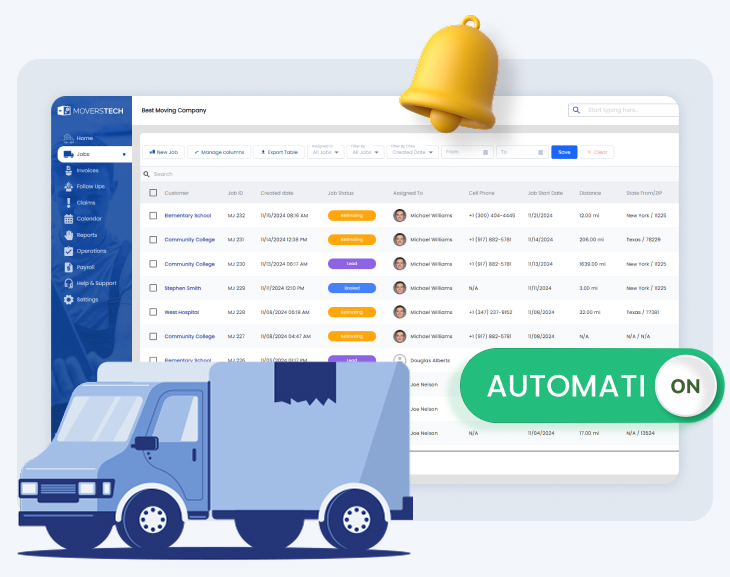Select the checkbox for Stephen Smith row
This screenshot has width=730, height=577.
[x=153, y=288]
